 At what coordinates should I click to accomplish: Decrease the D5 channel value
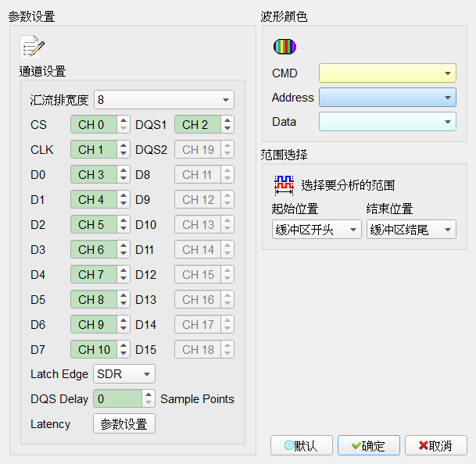(123, 304)
